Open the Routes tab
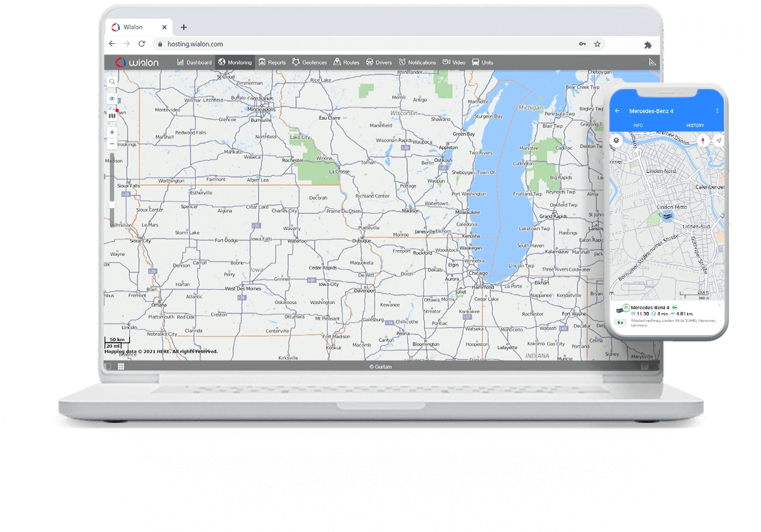761x532 pixels. pyautogui.click(x=347, y=62)
